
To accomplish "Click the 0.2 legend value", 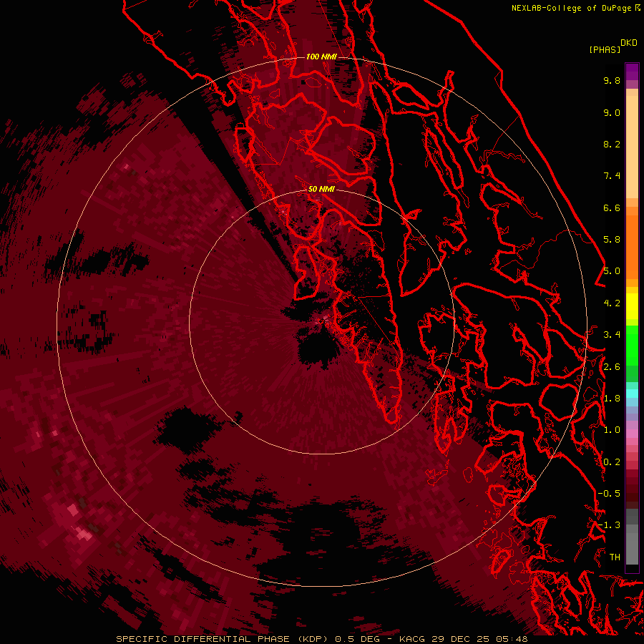I will click(x=612, y=462).
